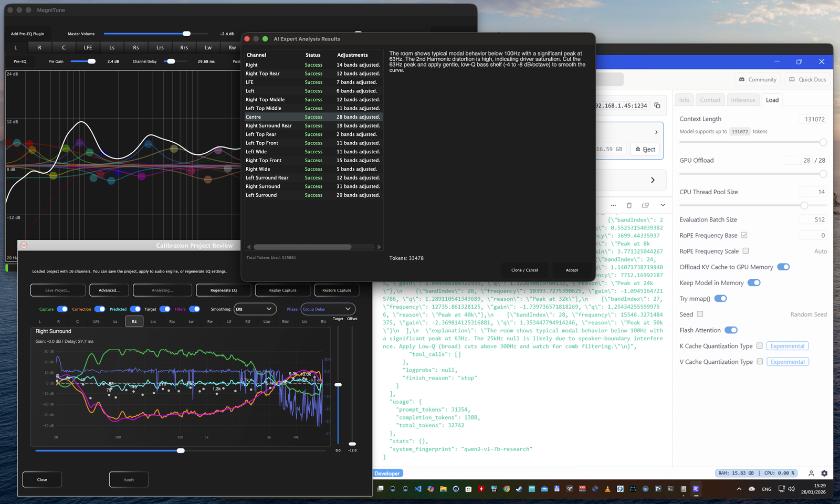Click the user profile icon in the status bar

(x=812, y=473)
